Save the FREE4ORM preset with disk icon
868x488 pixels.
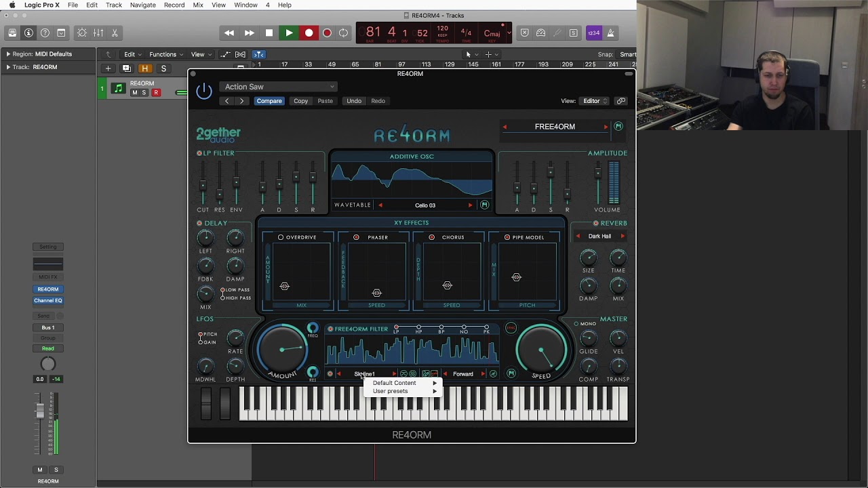[618, 127]
